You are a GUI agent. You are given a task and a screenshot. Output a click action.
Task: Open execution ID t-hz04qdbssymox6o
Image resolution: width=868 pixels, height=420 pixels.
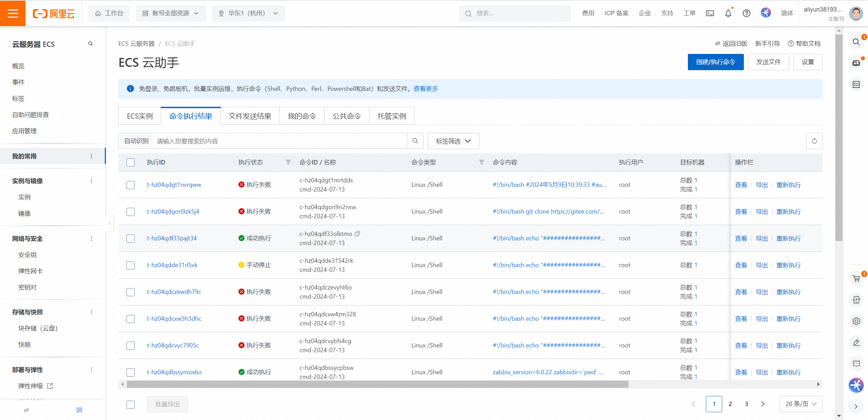[x=174, y=372]
